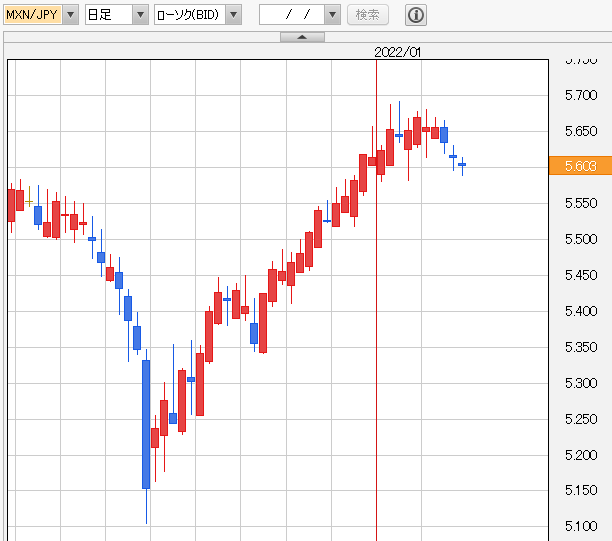This screenshot has height=541, width=612.
Task: Click the 5.450 price axis label
Action: 581,275
